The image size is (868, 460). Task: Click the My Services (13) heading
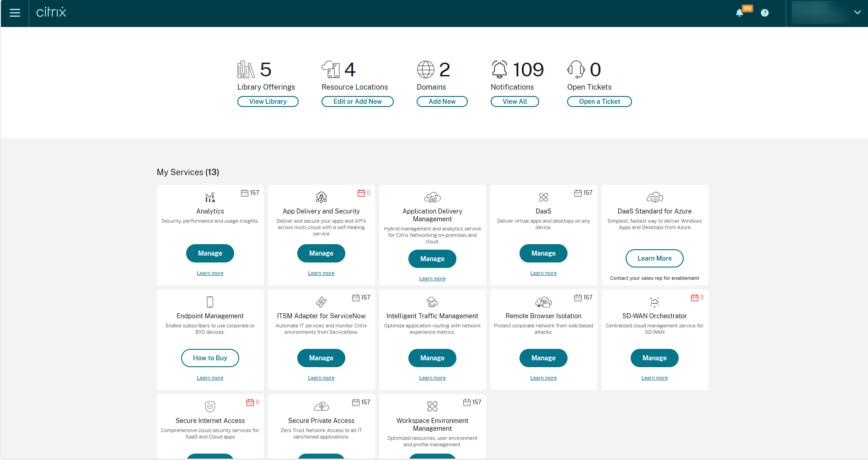tap(188, 172)
